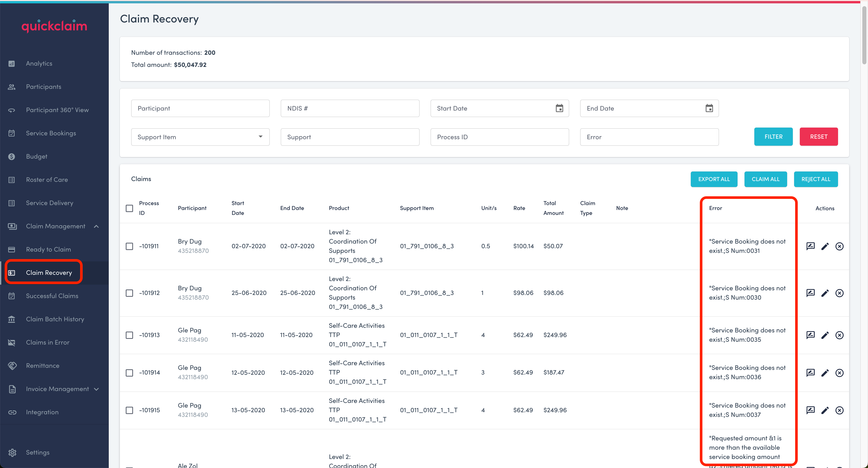The image size is (868, 468).
Task: Reject claim -101915 using the X icon
Action: (840, 410)
